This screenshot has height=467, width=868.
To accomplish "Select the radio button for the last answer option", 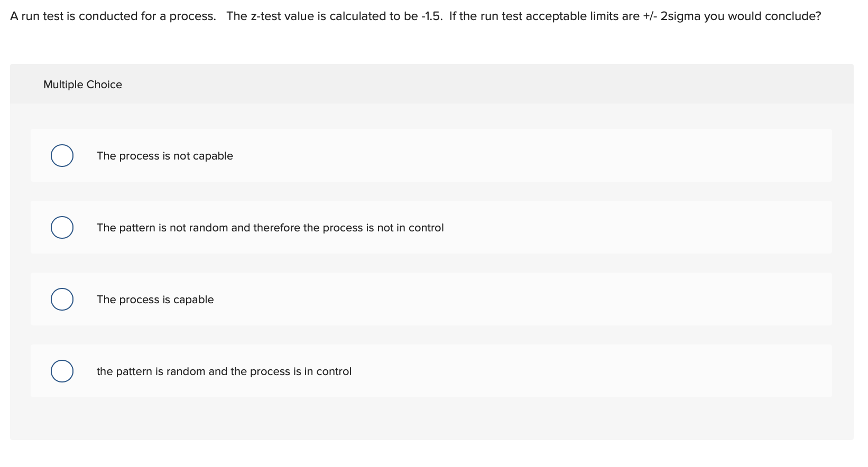I will pyautogui.click(x=62, y=371).
